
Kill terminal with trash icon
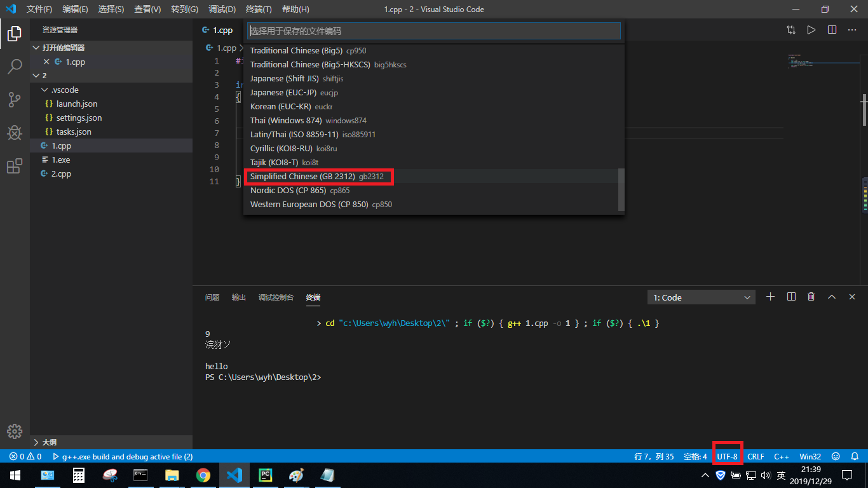(811, 297)
